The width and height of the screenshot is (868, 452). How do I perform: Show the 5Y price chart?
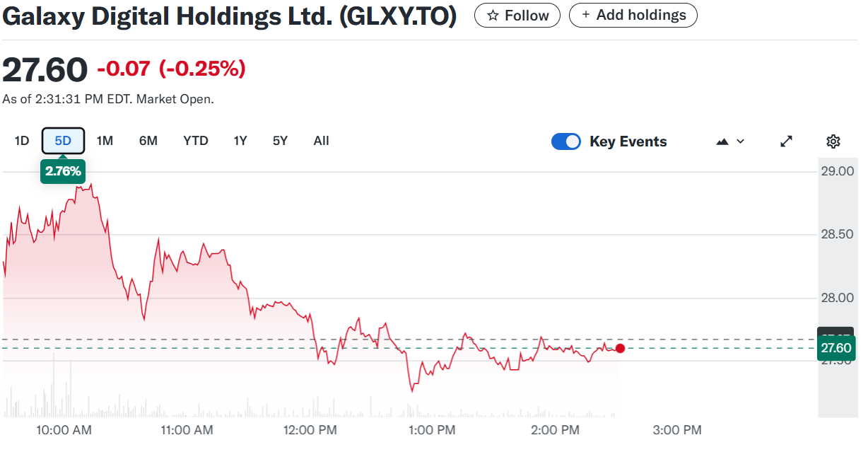(280, 141)
